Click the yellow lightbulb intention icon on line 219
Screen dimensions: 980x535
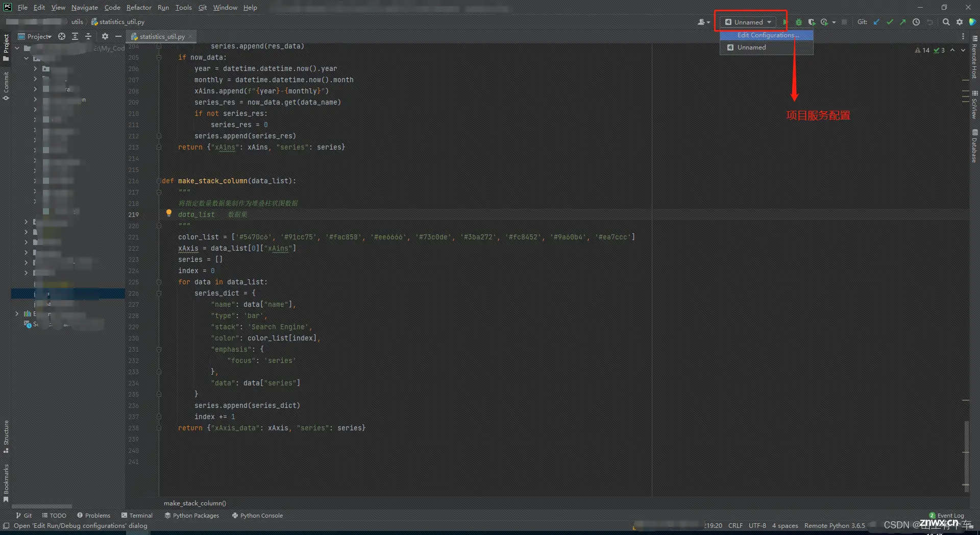point(169,213)
